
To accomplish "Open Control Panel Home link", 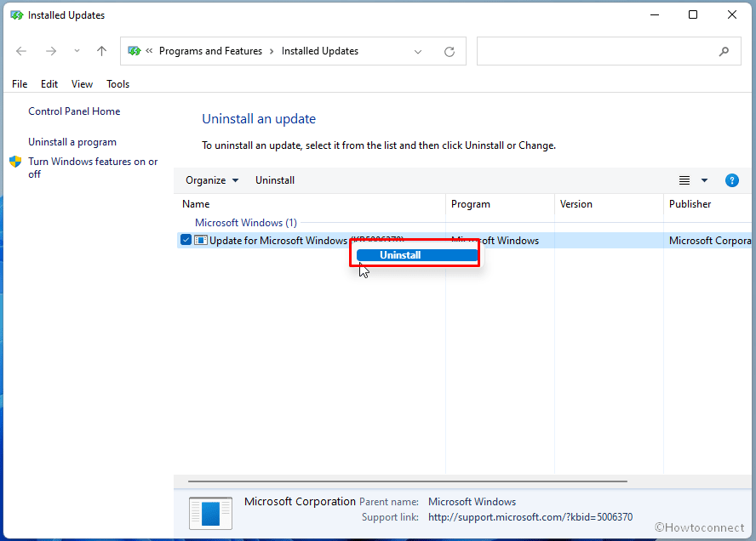I will click(x=74, y=111).
